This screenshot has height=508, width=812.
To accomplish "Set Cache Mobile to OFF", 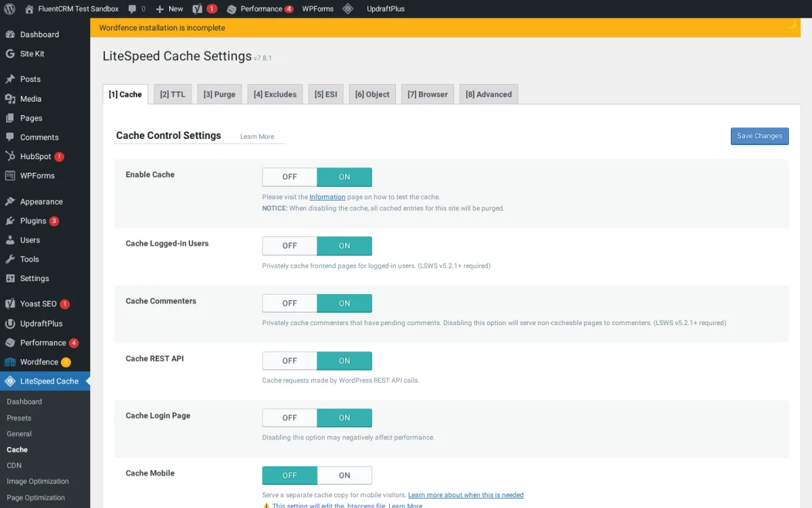I will [x=290, y=475].
